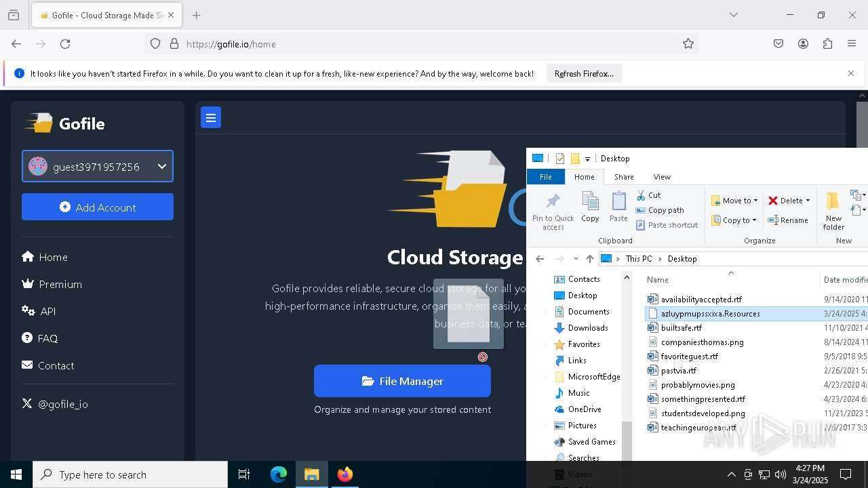The width and height of the screenshot is (868, 488).
Task: Switch to the View ribbon tab
Action: tap(662, 177)
